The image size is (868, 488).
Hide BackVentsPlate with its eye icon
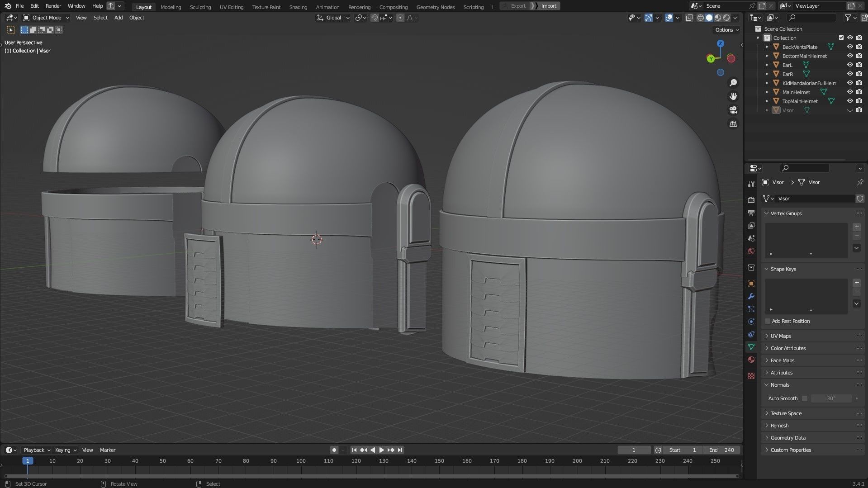coord(850,47)
